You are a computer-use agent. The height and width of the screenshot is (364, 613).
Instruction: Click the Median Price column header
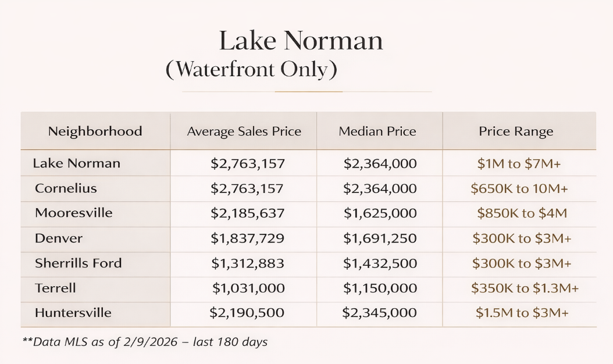pyautogui.click(x=377, y=132)
